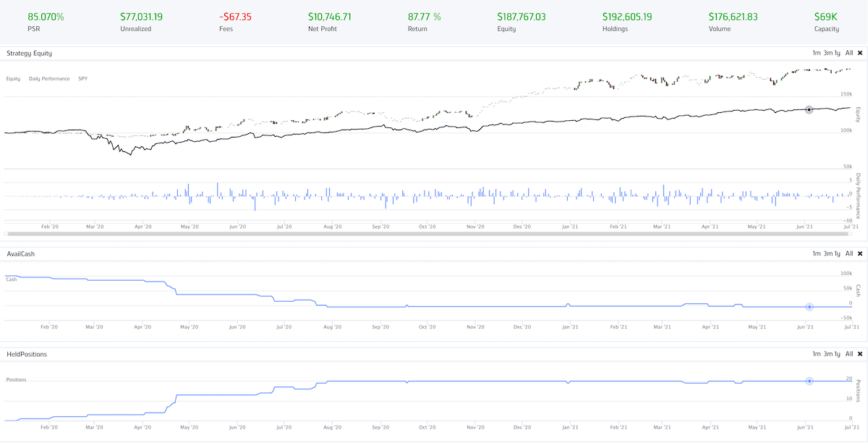
Task: Hide the Daily Performance series
Action: pyautogui.click(x=49, y=79)
